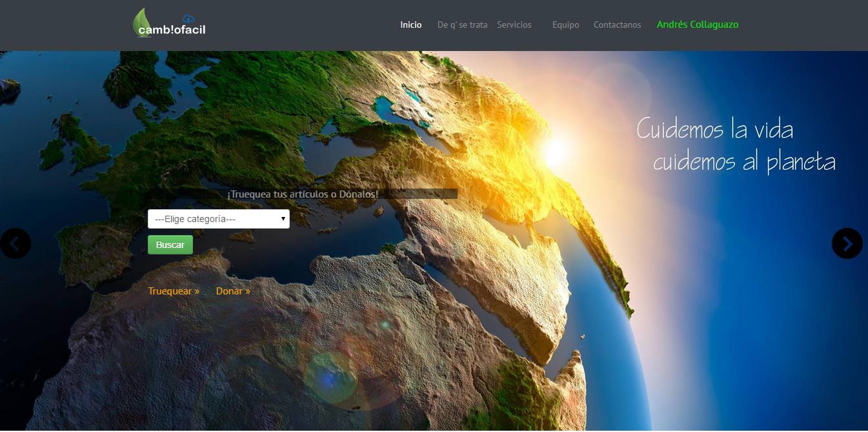
Task: Follow the Truequear link
Action: tap(174, 291)
